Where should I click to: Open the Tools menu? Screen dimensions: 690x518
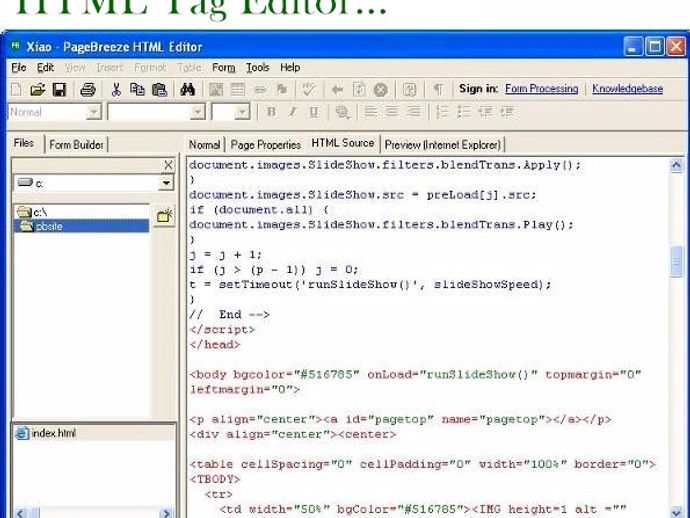[257, 67]
